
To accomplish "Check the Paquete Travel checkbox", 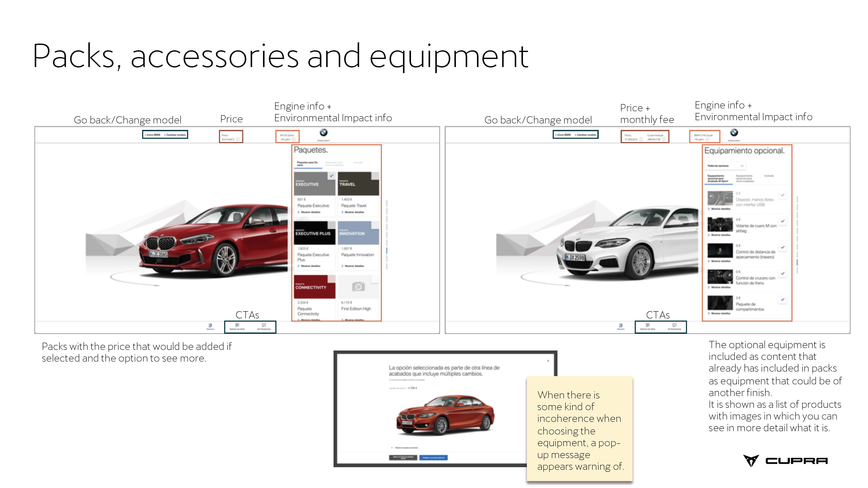I will pos(375,176).
